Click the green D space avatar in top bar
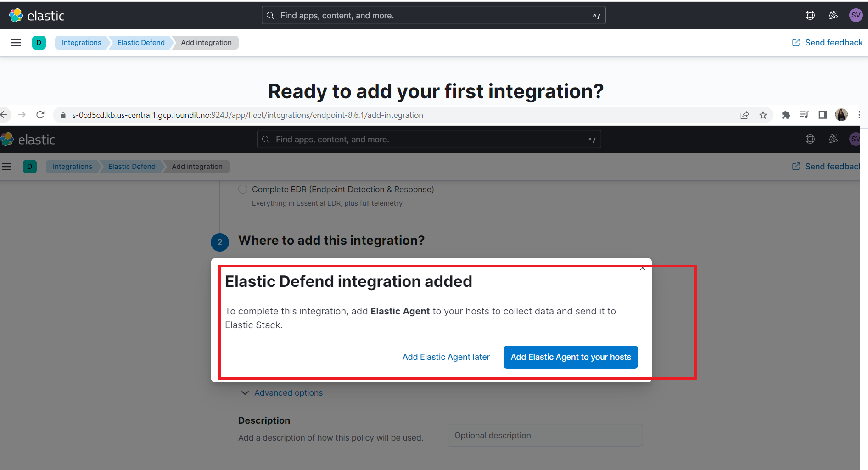The image size is (868, 470). pos(39,43)
